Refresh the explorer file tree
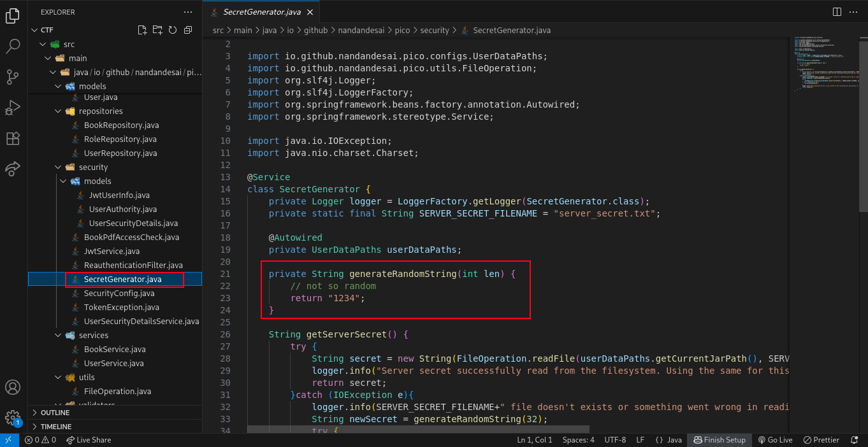 pyautogui.click(x=172, y=30)
